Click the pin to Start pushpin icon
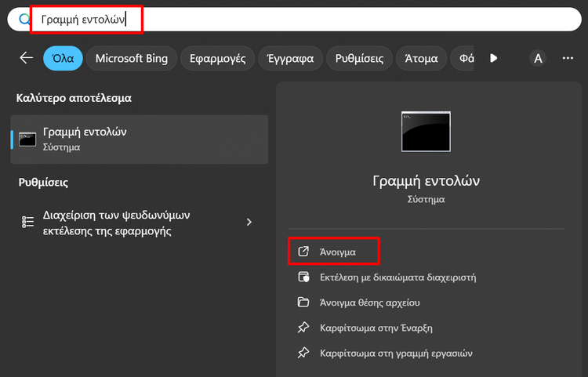This screenshot has width=588, height=377. (303, 328)
